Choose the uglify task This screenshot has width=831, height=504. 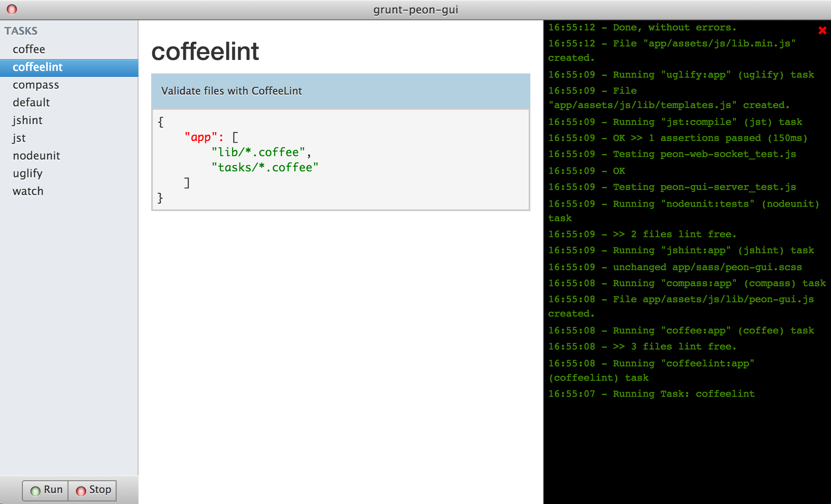click(x=69, y=173)
